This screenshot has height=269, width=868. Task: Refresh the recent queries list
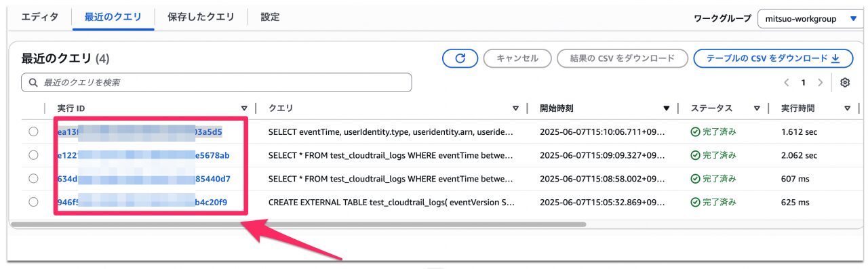click(460, 58)
